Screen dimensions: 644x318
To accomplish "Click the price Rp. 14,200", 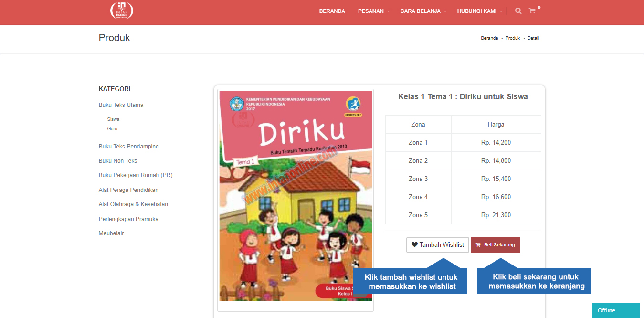I will click(496, 143).
